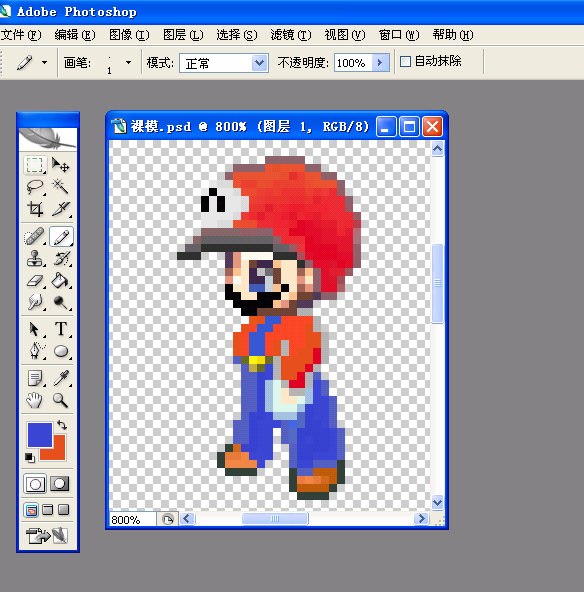Screen dimensions: 584x592
Task: Select the Notes tool
Action: click(35, 378)
